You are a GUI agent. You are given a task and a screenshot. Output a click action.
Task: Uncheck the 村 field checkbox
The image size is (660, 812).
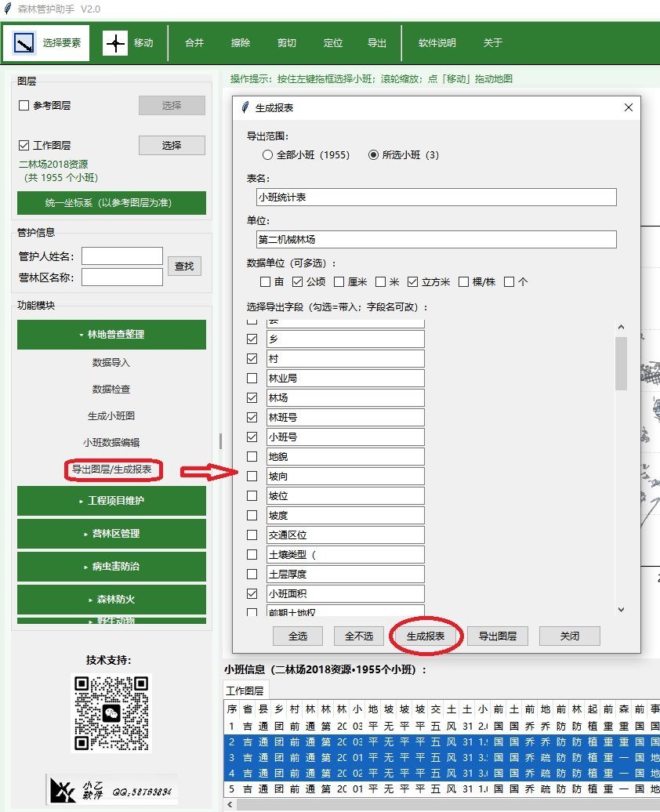click(252, 358)
